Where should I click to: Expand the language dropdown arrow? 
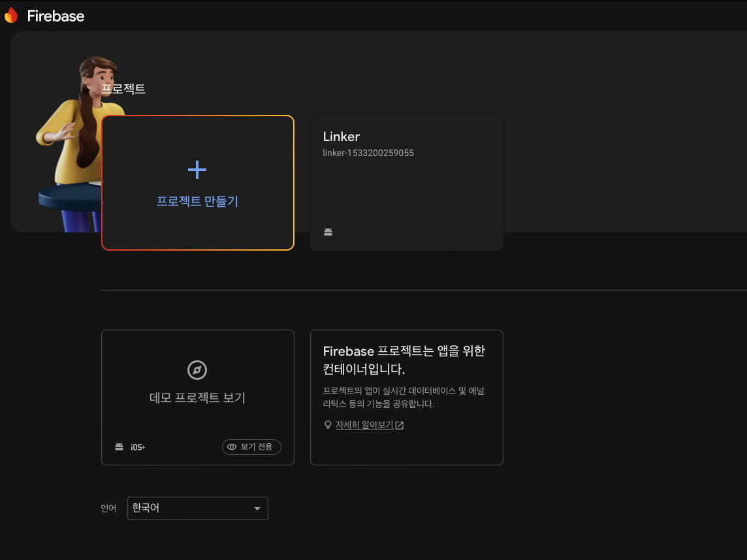[257, 508]
